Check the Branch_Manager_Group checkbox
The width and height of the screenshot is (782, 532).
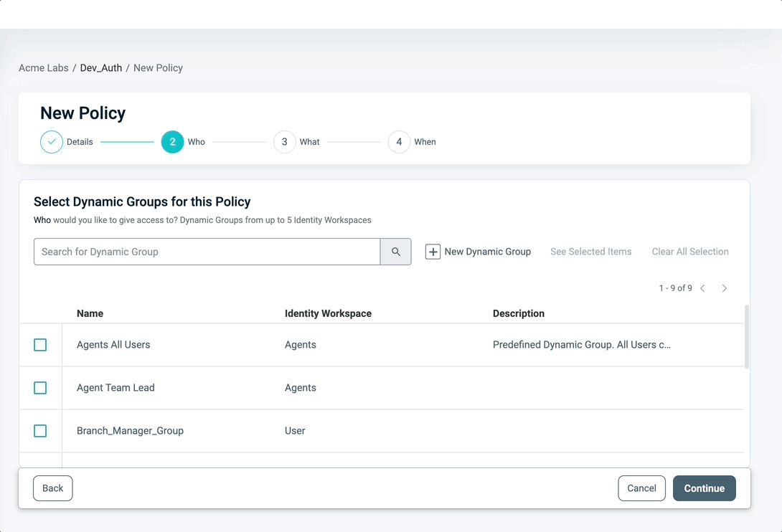click(40, 431)
